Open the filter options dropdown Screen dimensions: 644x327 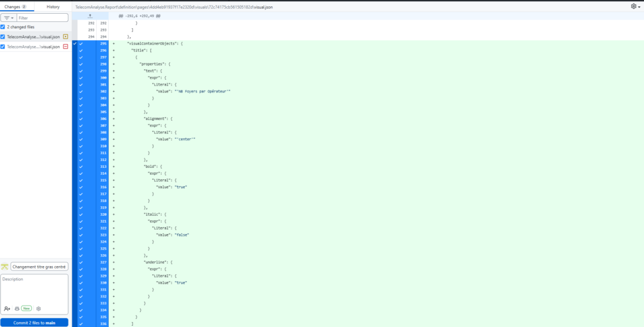[8, 18]
